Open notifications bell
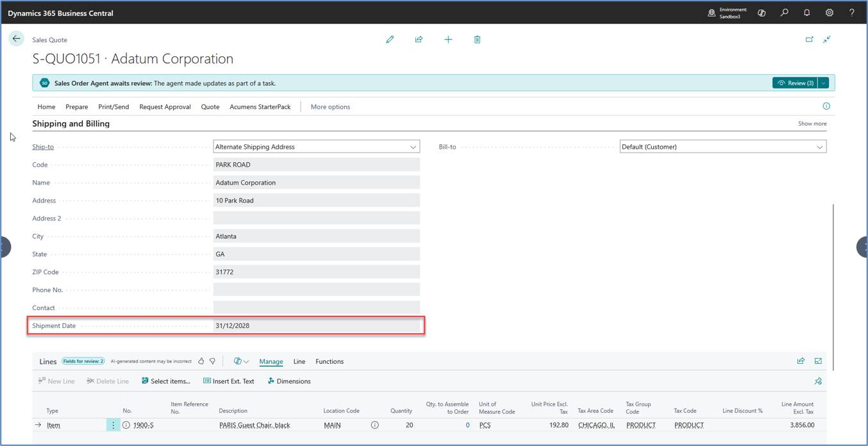The image size is (868, 446). 806,13
